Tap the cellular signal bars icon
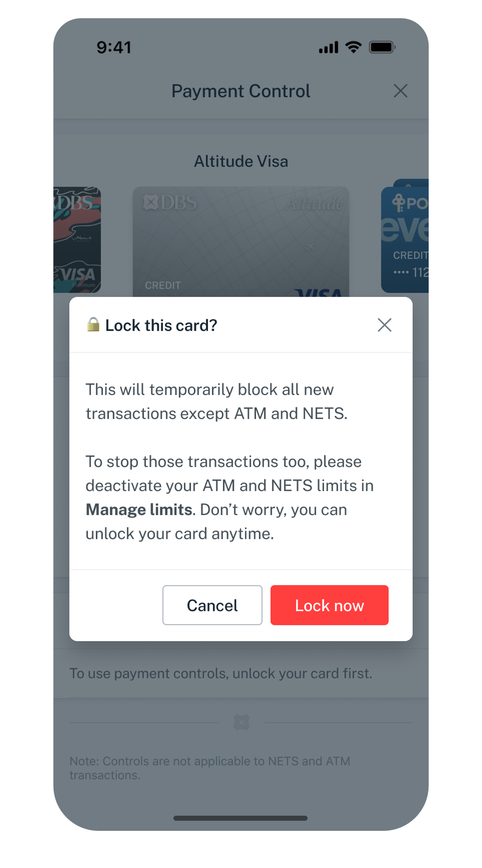 [x=328, y=47]
